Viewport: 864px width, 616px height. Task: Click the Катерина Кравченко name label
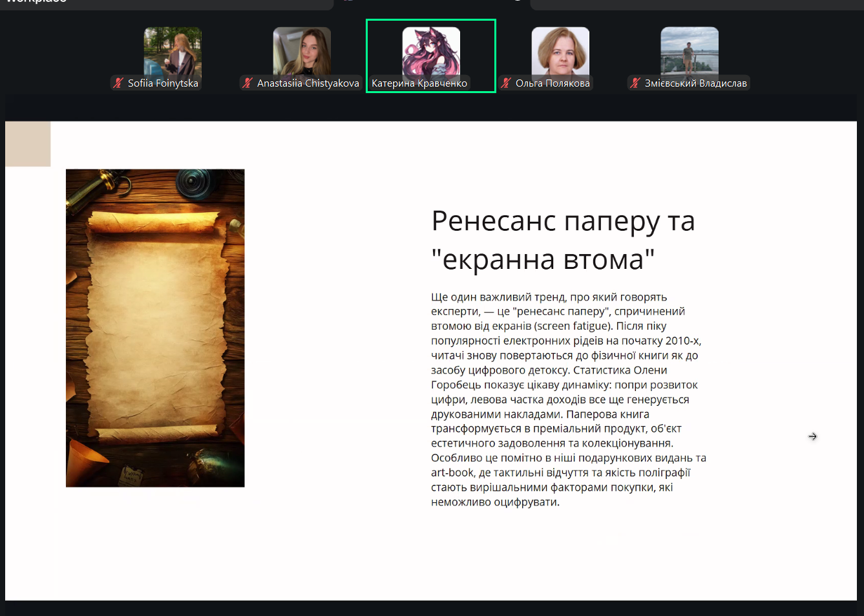pyautogui.click(x=419, y=83)
